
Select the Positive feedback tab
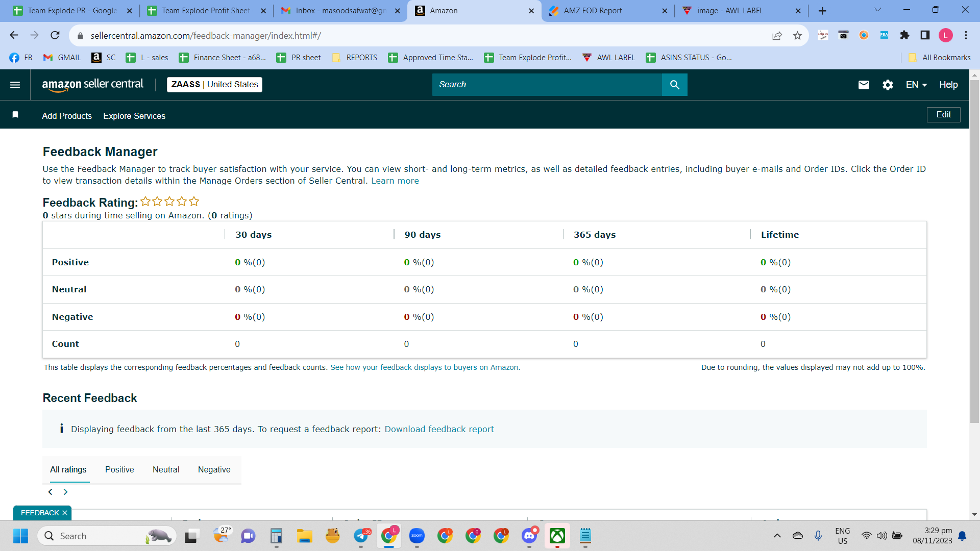(x=119, y=469)
